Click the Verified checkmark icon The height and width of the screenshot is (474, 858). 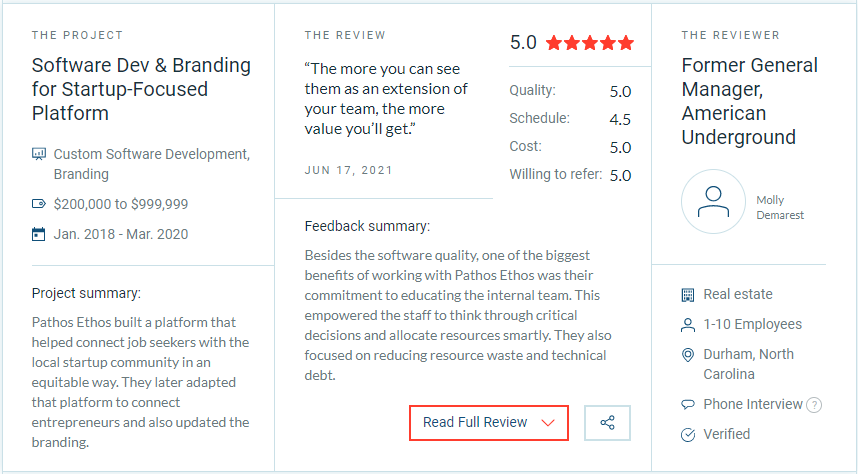tap(688, 435)
